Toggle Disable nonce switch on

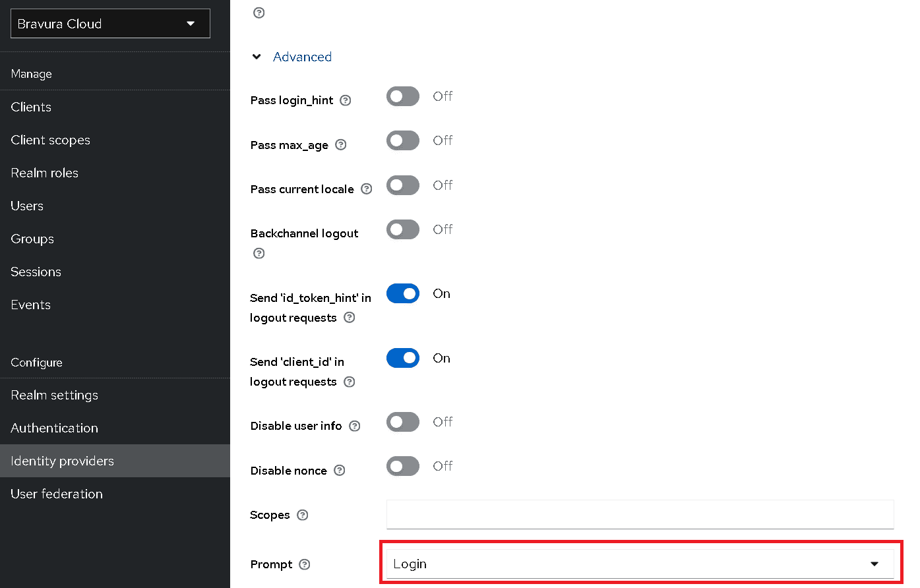403,466
